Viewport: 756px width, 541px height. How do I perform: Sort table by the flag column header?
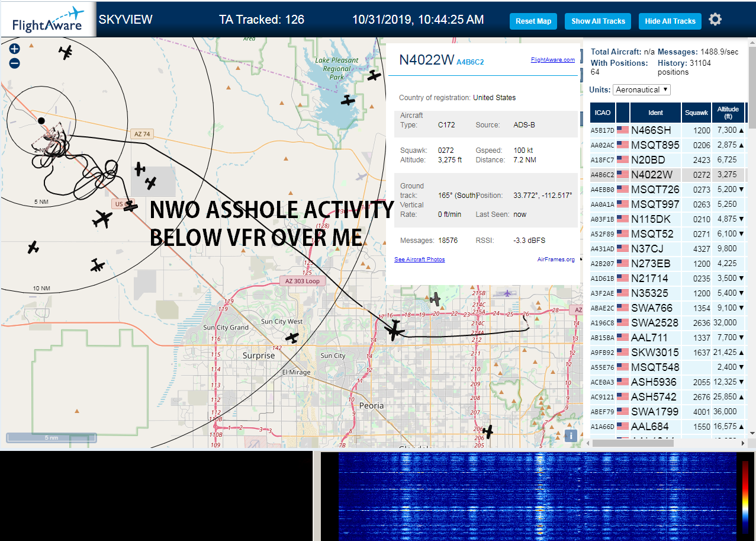(x=622, y=112)
